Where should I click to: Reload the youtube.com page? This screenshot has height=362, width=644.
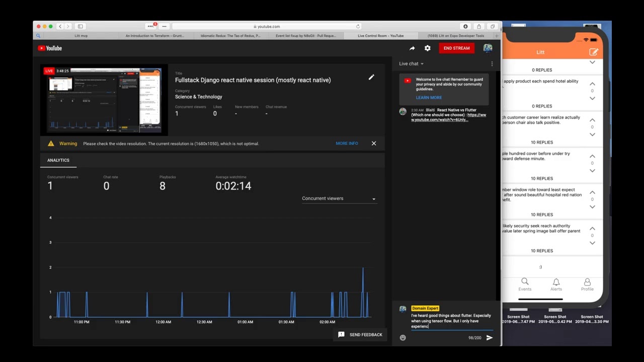(x=358, y=27)
